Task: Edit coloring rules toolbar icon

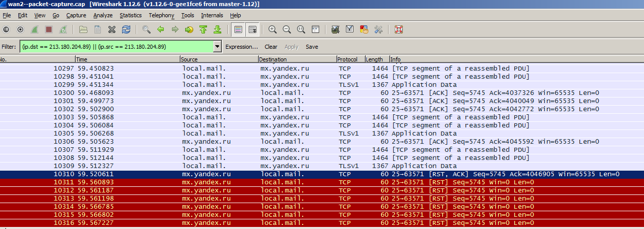Action: point(364,29)
